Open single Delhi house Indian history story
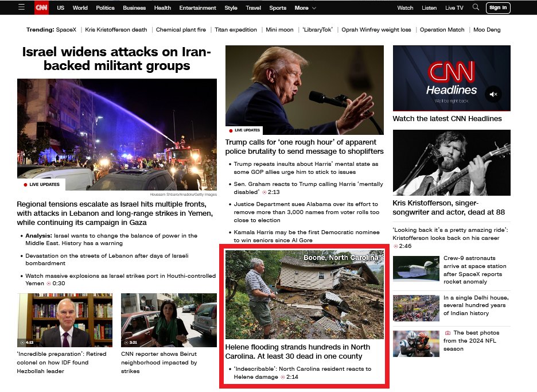Screen dimensions: 537x392 click(x=476, y=305)
